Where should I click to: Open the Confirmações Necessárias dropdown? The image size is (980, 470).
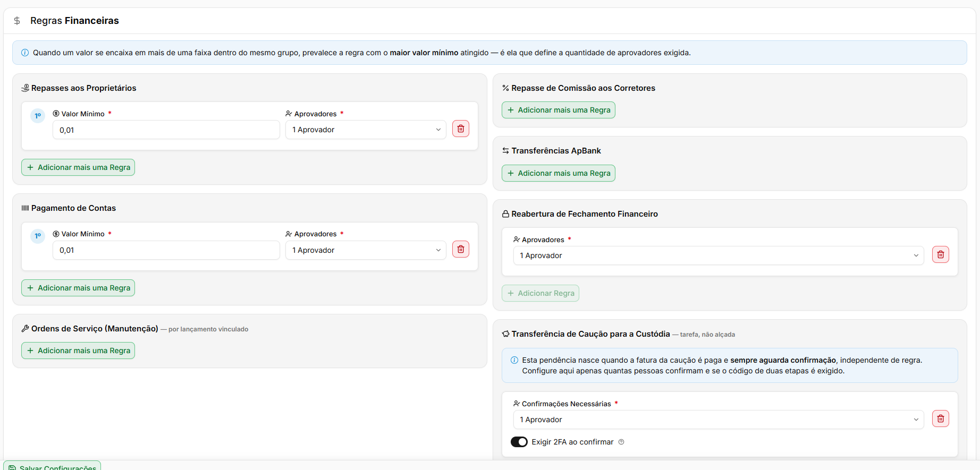coord(719,420)
